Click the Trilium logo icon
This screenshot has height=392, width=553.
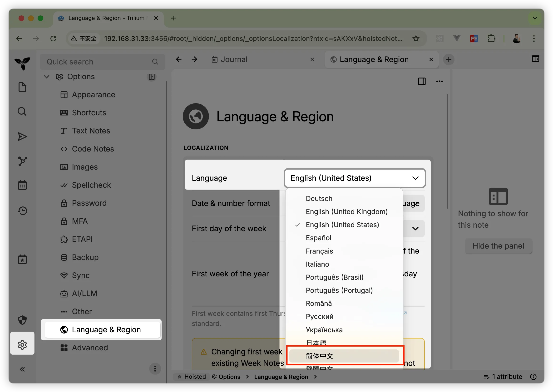pyautogui.click(x=22, y=64)
